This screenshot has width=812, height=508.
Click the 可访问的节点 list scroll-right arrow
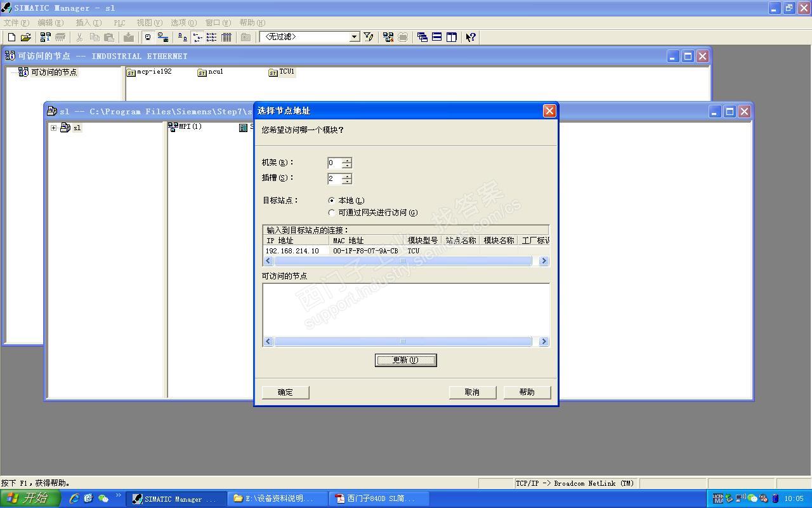(x=544, y=342)
